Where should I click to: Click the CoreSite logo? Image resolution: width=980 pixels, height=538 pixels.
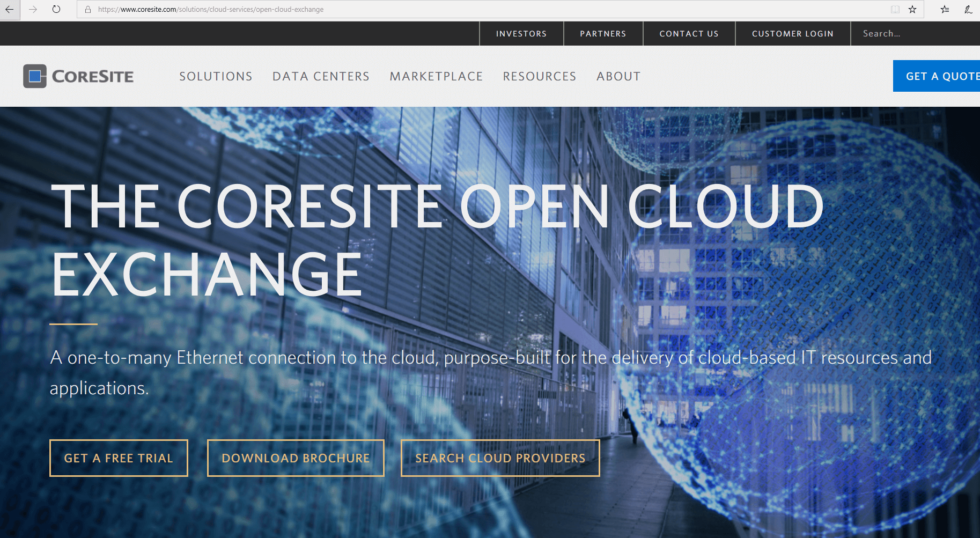click(78, 76)
